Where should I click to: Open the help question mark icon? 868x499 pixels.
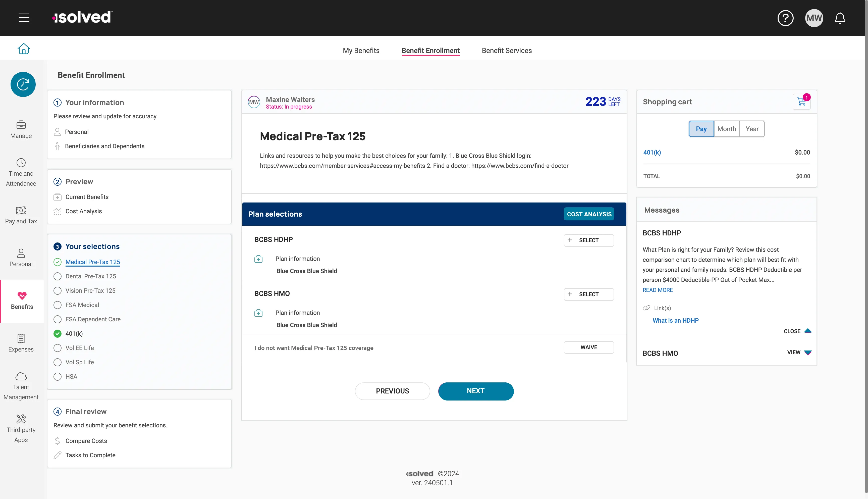785,18
